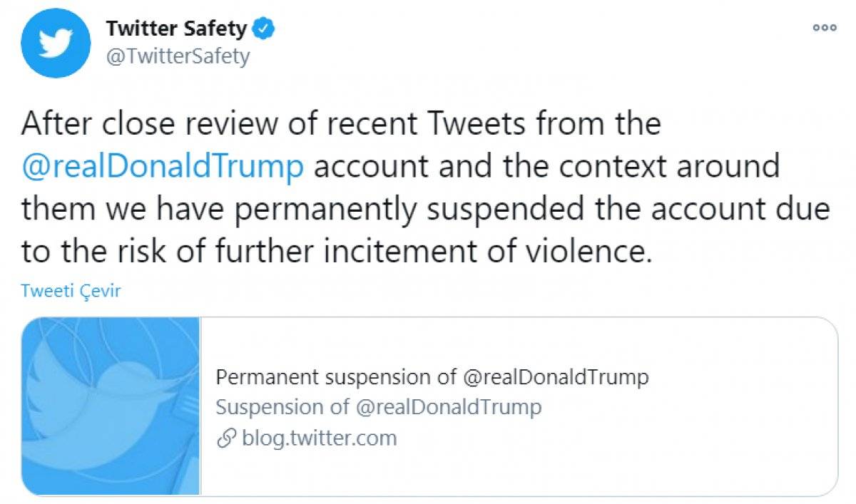Click the Permanent suspension article title
The height and width of the screenshot is (504, 856).
click(432, 377)
